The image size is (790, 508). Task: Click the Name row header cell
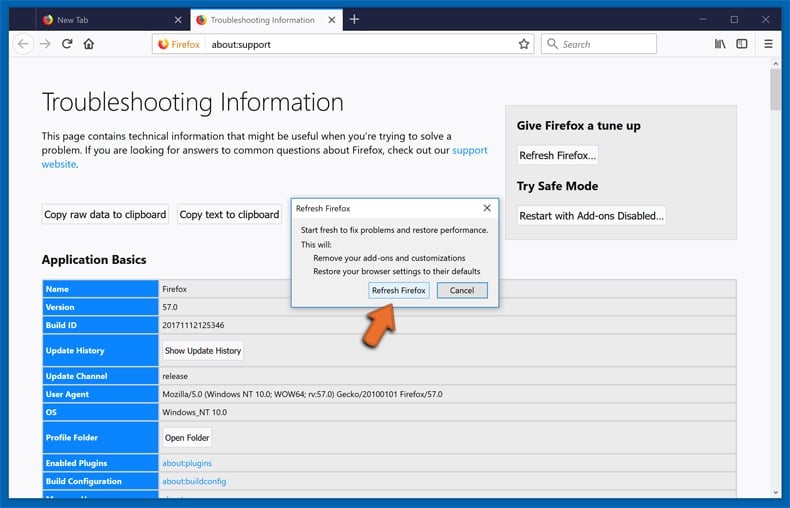pyautogui.click(x=100, y=289)
